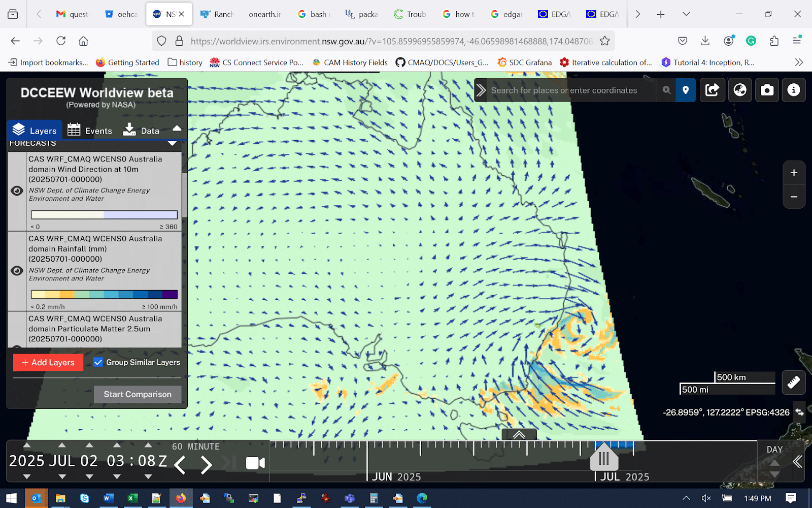812x508 pixels.
Task: Open the ruler measure tool
Action: [x=794, y=382]
